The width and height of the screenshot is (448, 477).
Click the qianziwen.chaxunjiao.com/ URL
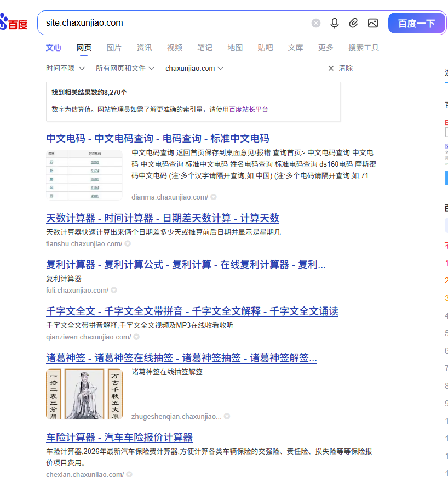click(88, 337)
